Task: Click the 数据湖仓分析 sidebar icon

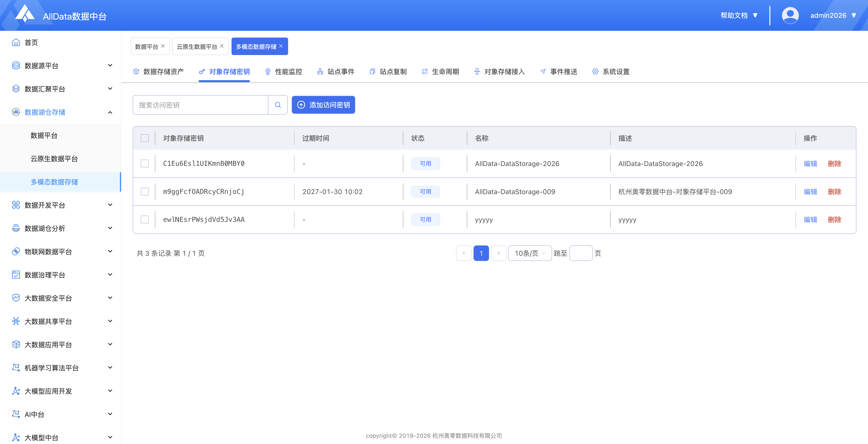Action: [x=16, y=228]
